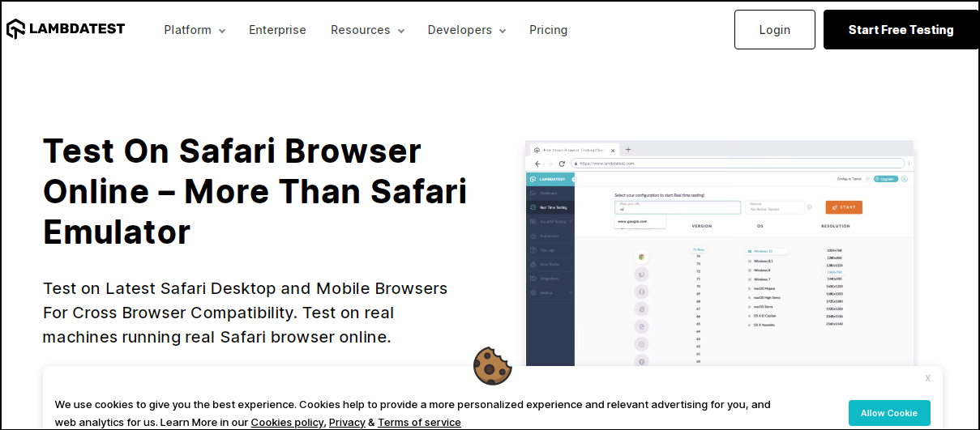Click the orange START button in screenshot
Screen dimensions: 980x430
844,207
